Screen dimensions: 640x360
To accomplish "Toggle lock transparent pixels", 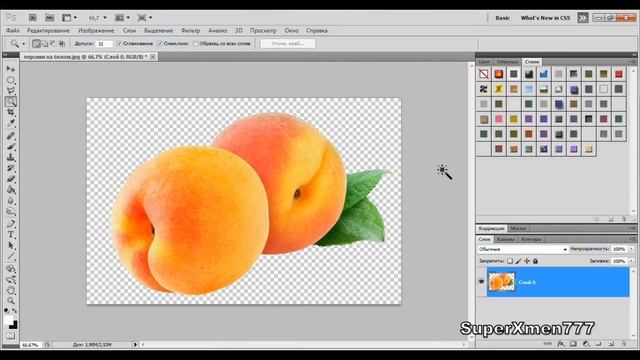I will pyautogui.click(x=510, y=261).
